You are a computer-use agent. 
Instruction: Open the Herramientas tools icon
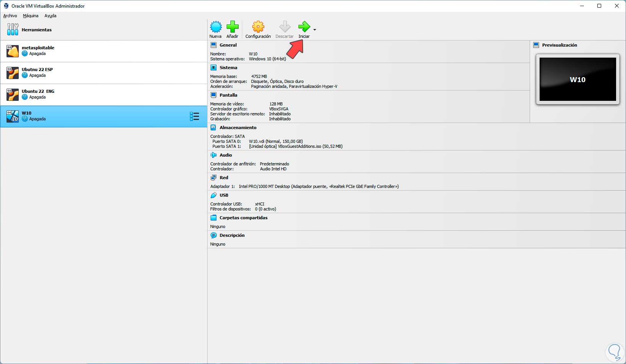[13, 29]
